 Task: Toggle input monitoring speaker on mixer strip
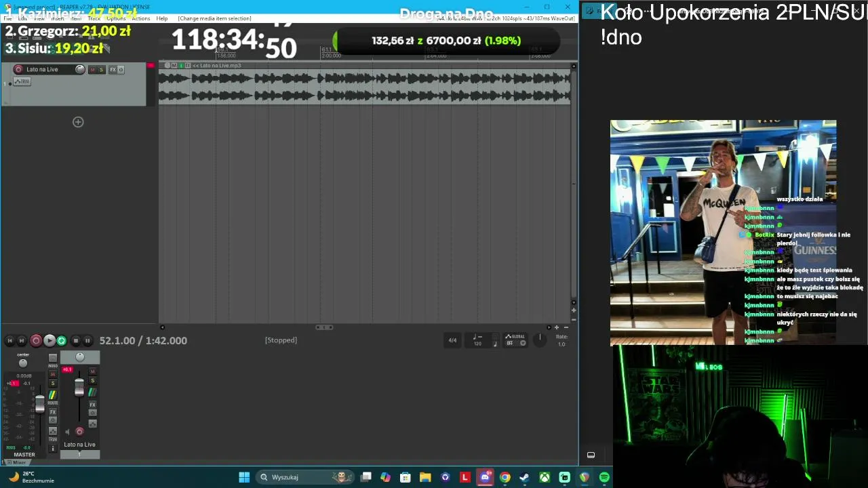coord(67,432)
